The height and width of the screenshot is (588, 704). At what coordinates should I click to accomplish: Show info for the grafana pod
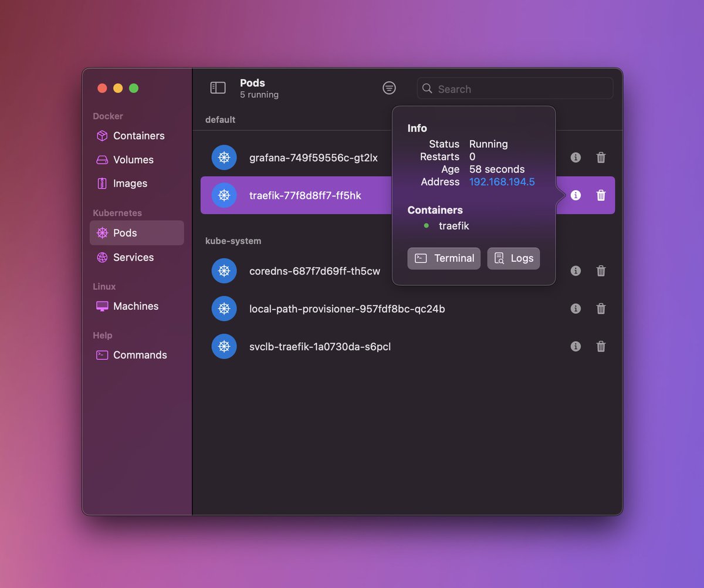576,157
